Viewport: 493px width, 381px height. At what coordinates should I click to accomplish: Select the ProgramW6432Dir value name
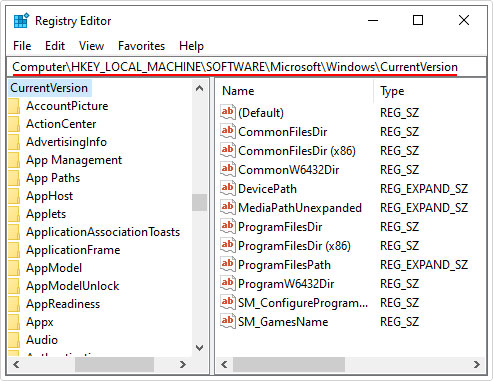(x=286, y=284)
